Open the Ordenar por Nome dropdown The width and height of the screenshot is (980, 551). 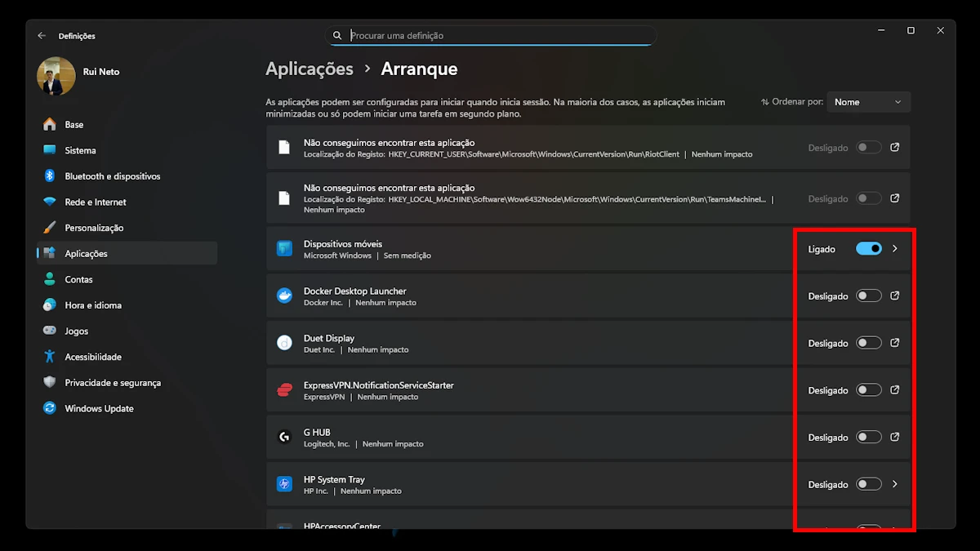tap(868, 102)
